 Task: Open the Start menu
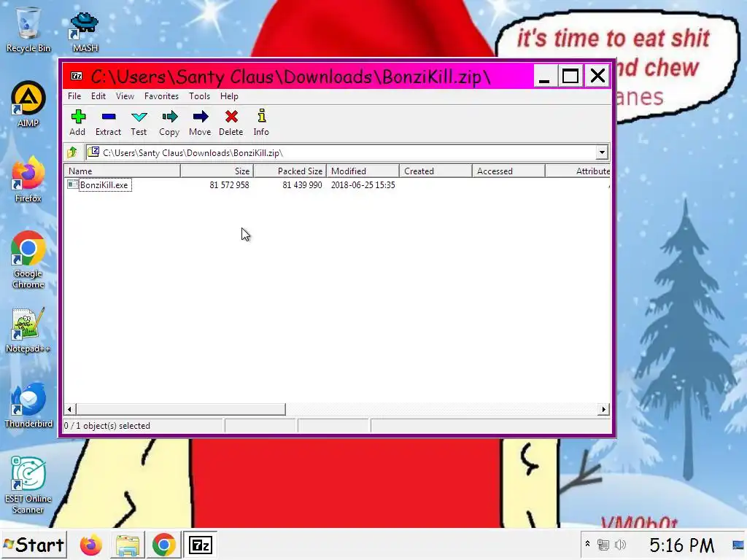34,545
